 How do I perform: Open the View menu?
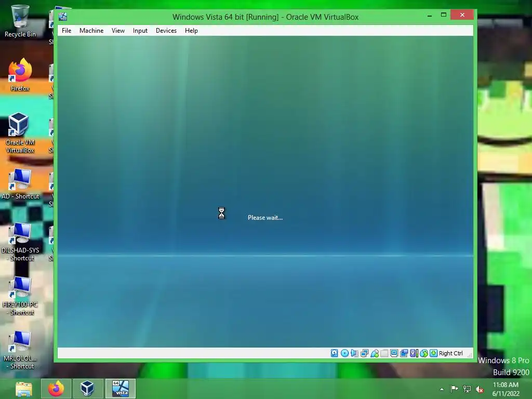pos(118,31)
